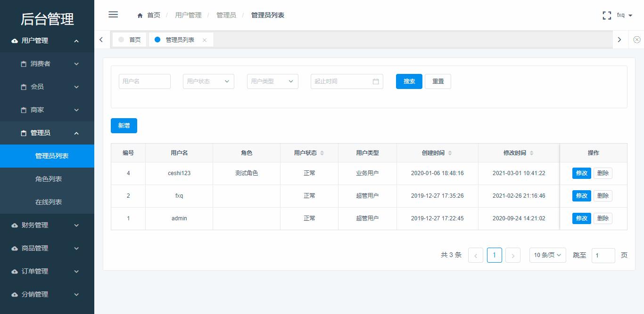Click the close-all-tabs circle icon

click(x=637, y=40)
